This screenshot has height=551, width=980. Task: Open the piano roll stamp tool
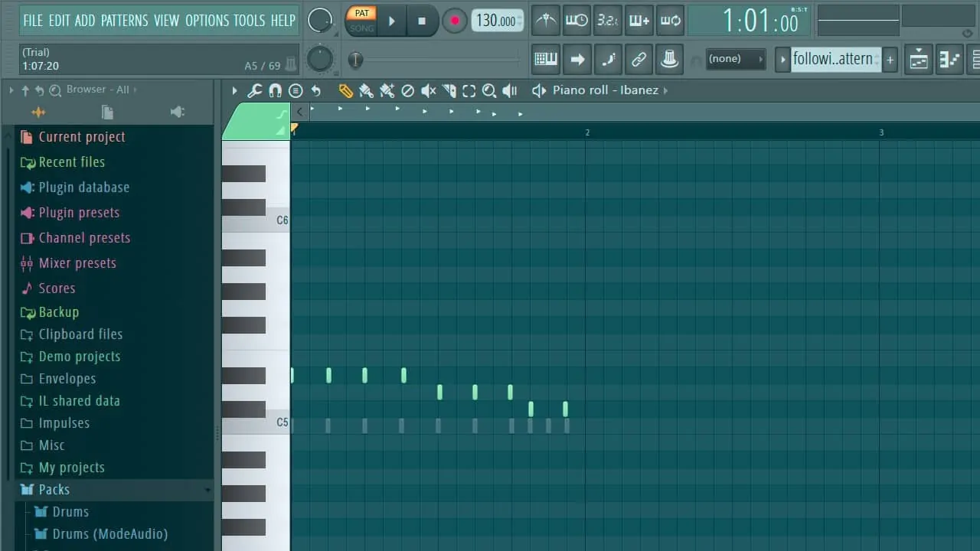(296, 91)
